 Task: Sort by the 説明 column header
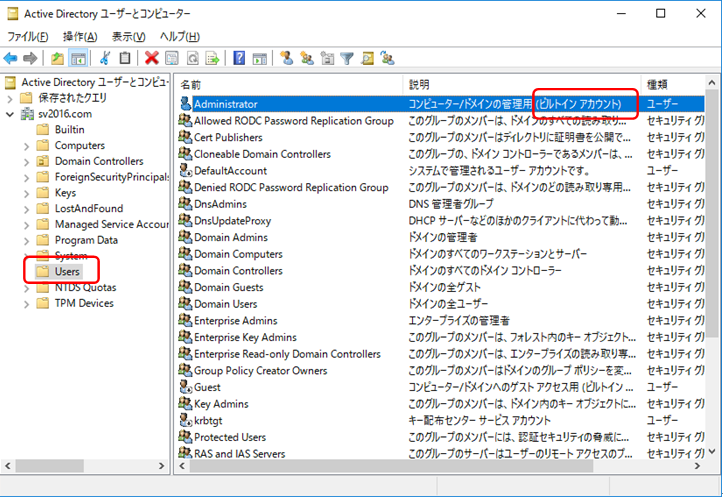(x=522, y=84)
